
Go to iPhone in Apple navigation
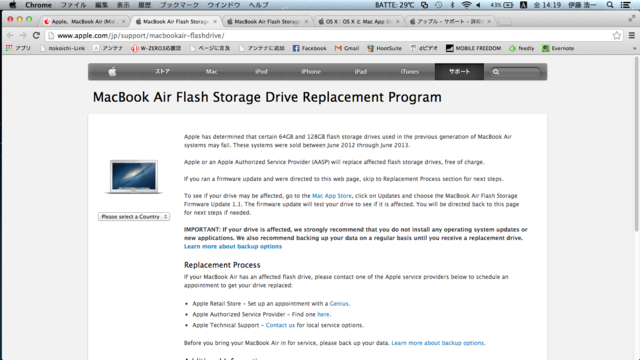pyautogui.click(x=311, y=72)
